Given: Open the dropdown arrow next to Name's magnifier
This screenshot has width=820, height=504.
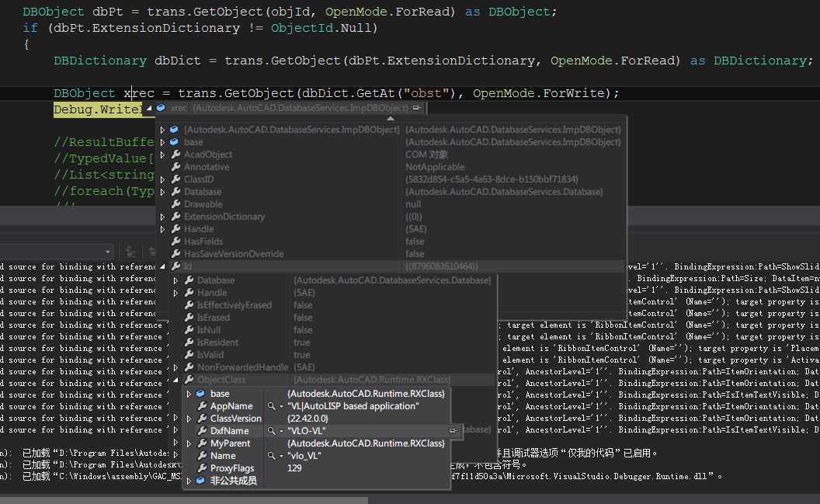Looking at the screenshot, I should click(280, 456).
